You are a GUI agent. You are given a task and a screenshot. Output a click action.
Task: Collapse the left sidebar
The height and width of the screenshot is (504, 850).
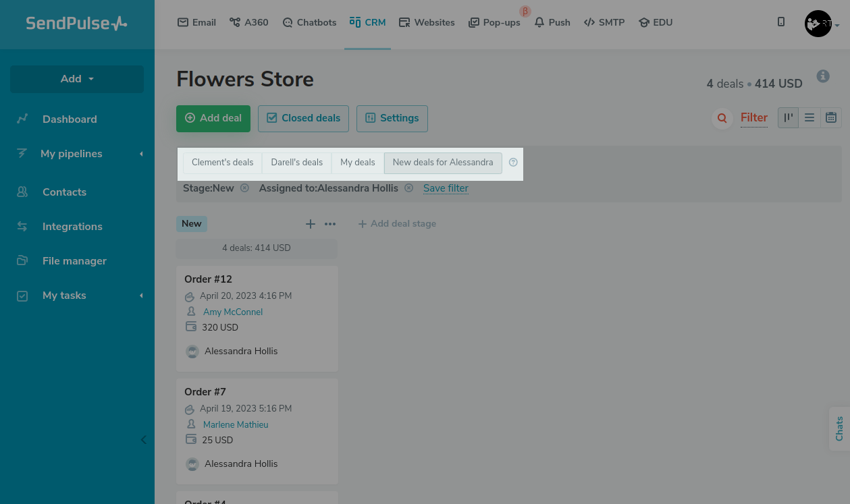[x=143, y=440]
